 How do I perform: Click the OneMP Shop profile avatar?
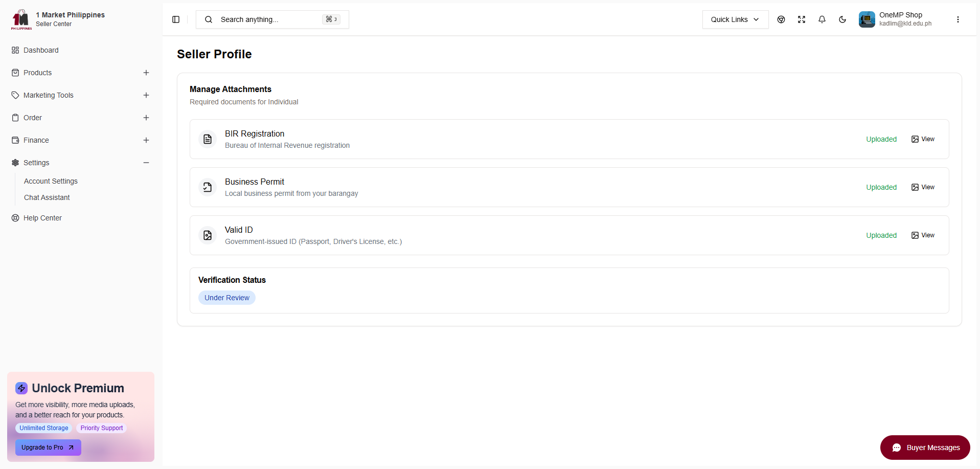(867, 19)
